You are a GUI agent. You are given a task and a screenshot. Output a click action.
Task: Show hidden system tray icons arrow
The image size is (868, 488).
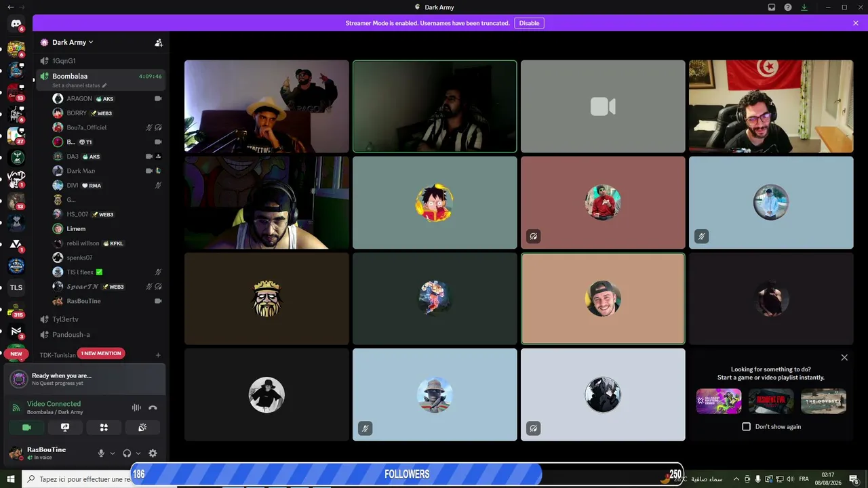pyautogui.click(x=736, y=479)
